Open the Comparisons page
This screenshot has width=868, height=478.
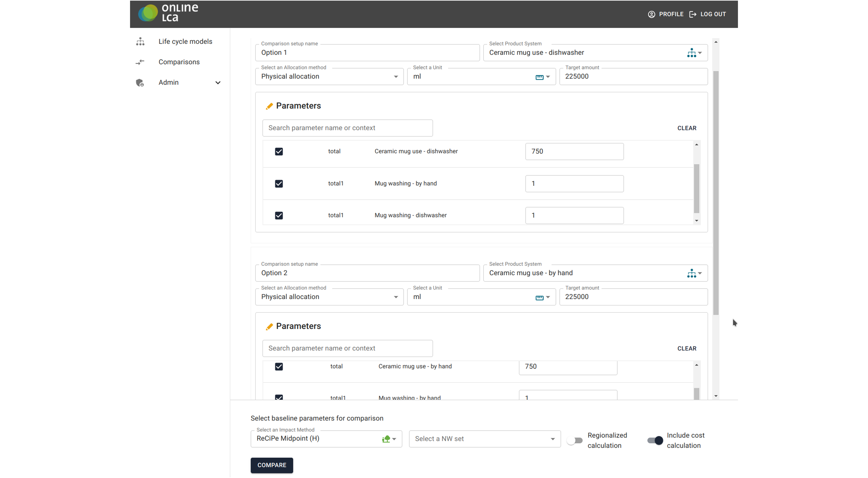(x=179, y=62)
